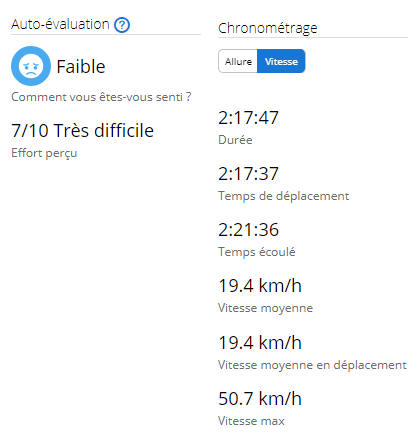This screenshot has width=411, height=433.
Task: Click the Effort perçu label
Action: (x=44, y=153)
